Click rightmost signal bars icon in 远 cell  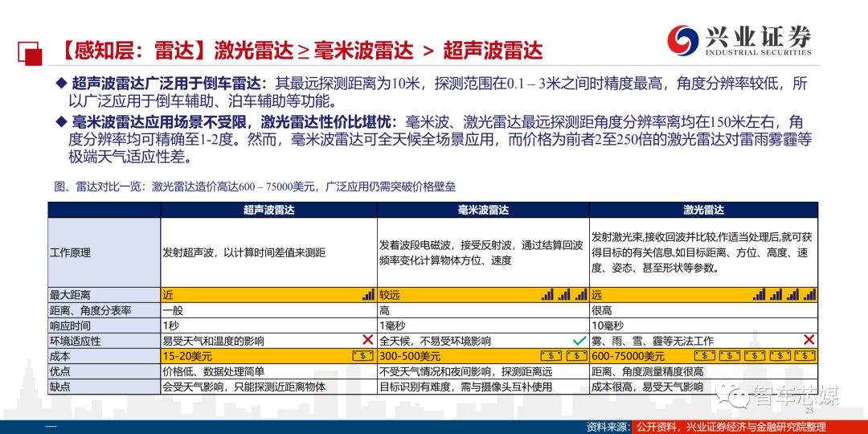tap(810, 295)
